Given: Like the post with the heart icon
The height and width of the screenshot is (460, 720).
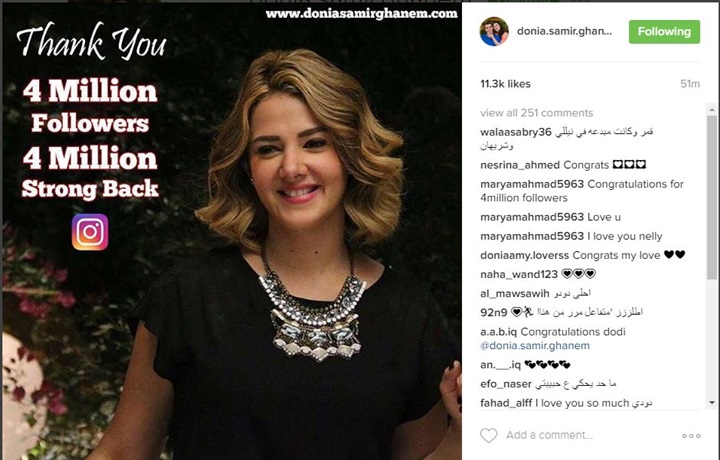Looking at the screenshot, I should pos(489,435).
